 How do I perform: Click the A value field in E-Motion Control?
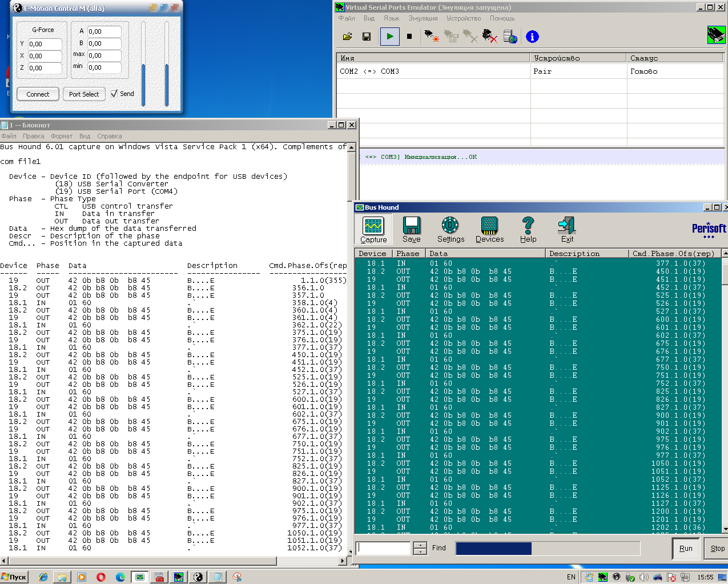[x=104, y=31]
